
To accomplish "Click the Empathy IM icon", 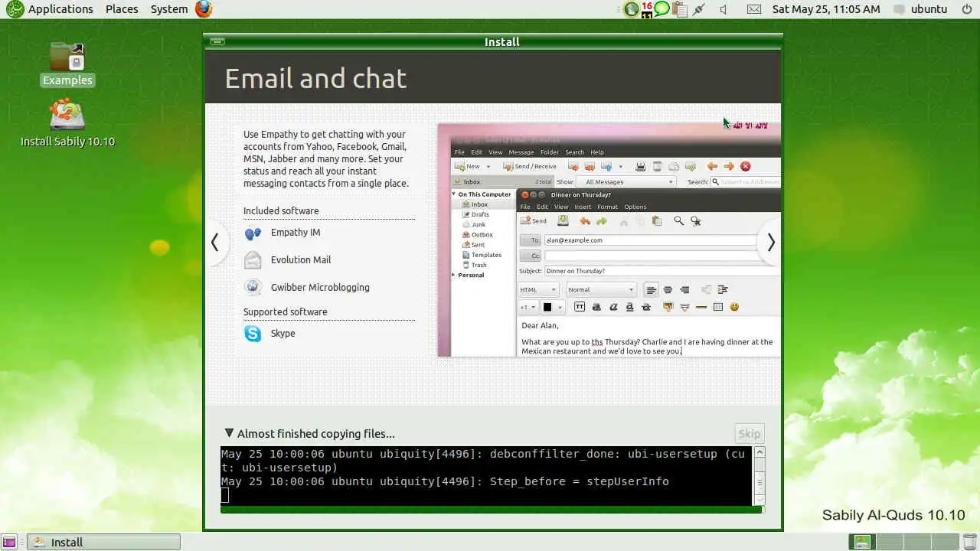I will 253,233.
